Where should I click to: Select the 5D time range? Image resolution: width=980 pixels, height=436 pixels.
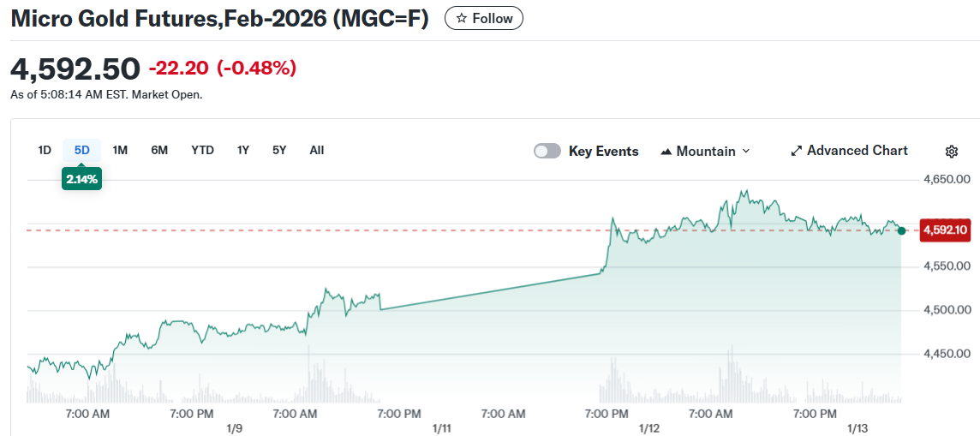point(82,150)
